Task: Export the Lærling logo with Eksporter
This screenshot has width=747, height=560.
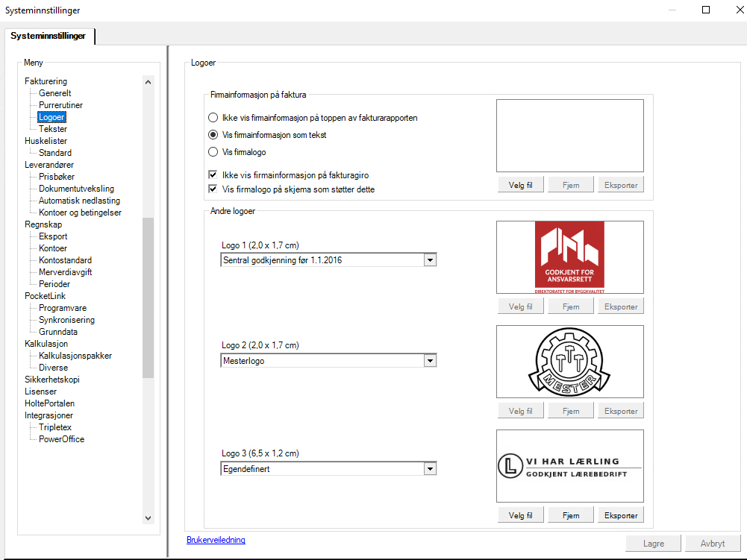Action: point(621,515)
